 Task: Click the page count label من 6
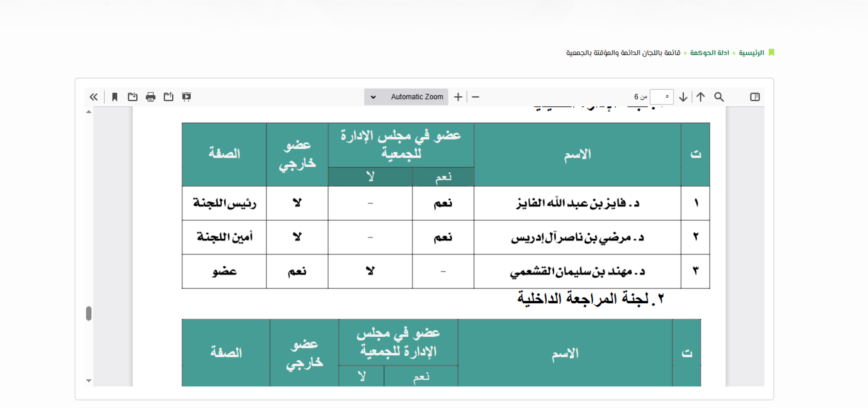tap(640, 97)
